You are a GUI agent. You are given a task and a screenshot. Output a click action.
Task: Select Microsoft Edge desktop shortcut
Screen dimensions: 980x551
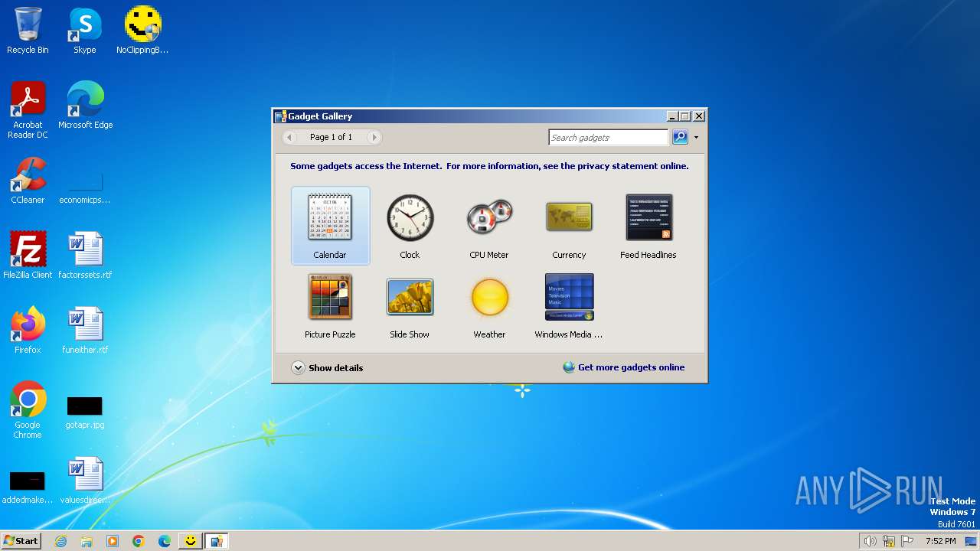pyautogui.click(x=85, y=106)
